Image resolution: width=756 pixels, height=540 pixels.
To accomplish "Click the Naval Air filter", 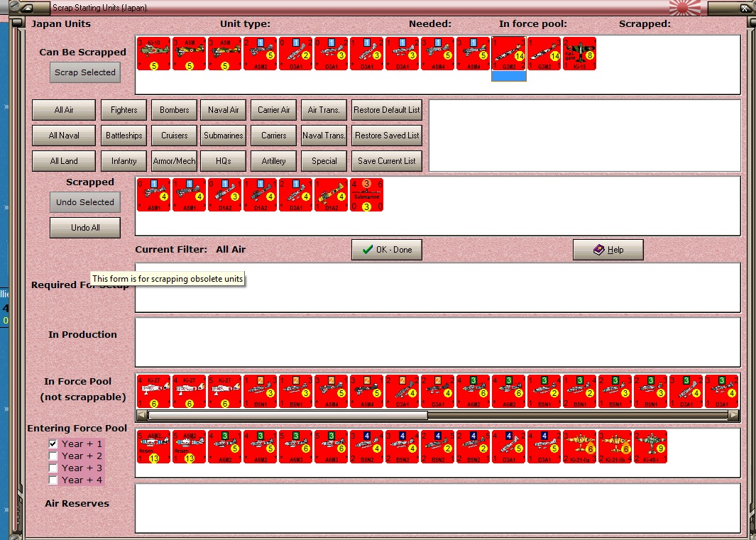I will point(223,110).
